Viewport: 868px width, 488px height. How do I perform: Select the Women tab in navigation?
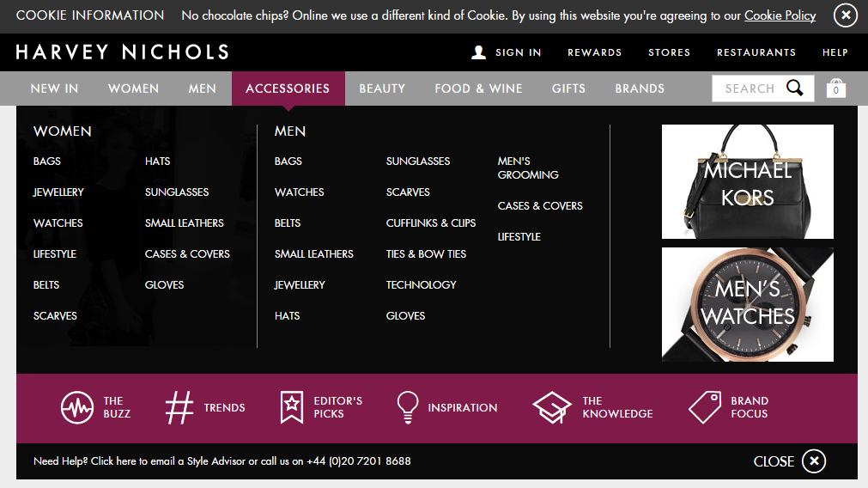(133, 88)
